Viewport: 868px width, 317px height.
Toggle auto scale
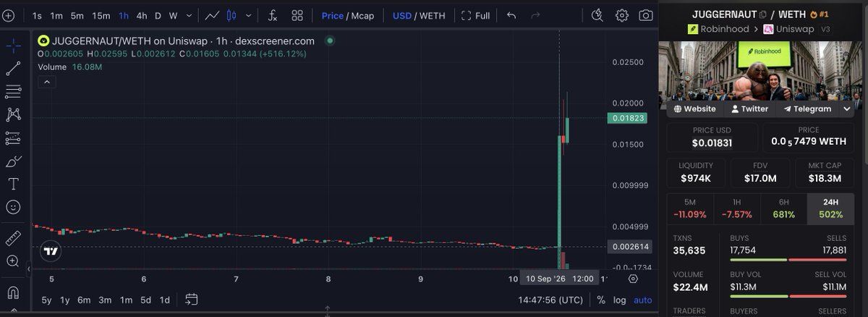click(642, 300)
